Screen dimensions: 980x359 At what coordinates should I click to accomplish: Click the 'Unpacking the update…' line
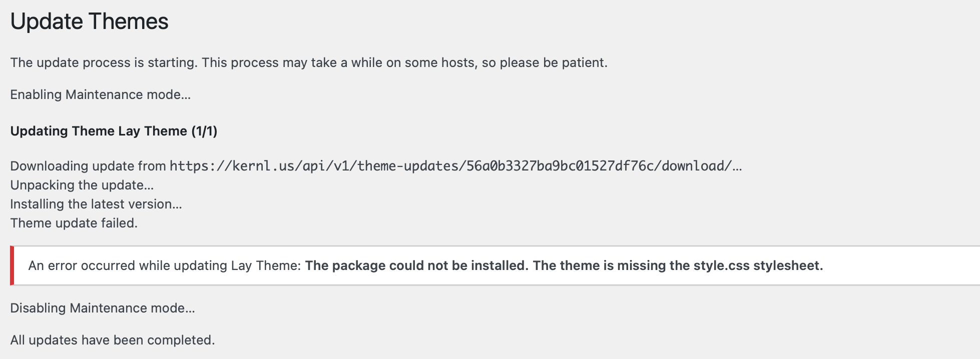click(x=82, y=185)
